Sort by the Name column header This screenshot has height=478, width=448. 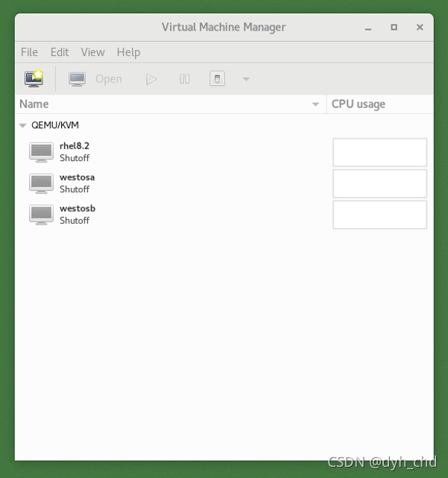pyautogui.click(x=171, y=104)
